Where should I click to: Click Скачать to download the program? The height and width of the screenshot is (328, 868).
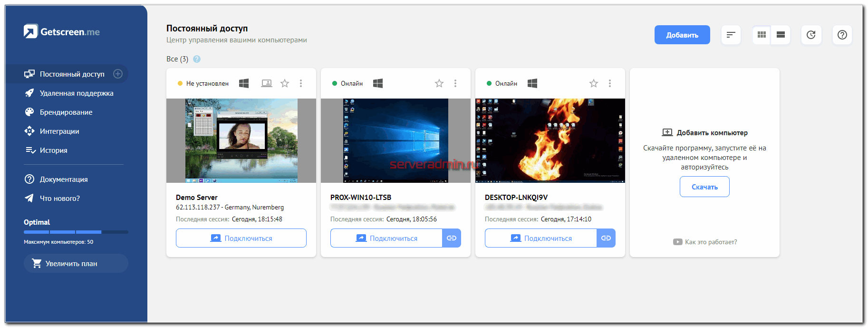pos(704,187)
